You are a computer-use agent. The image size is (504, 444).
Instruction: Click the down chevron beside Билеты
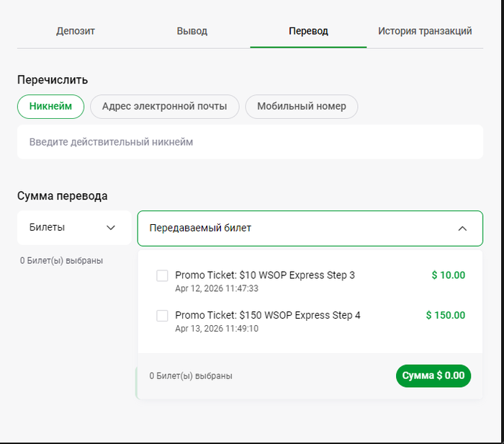pos(111,228)
